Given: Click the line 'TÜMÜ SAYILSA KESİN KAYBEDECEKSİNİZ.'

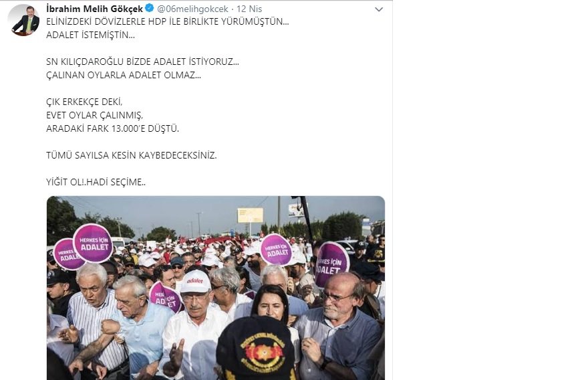Looking at the screenshot, I should click(x=131, y=155).
